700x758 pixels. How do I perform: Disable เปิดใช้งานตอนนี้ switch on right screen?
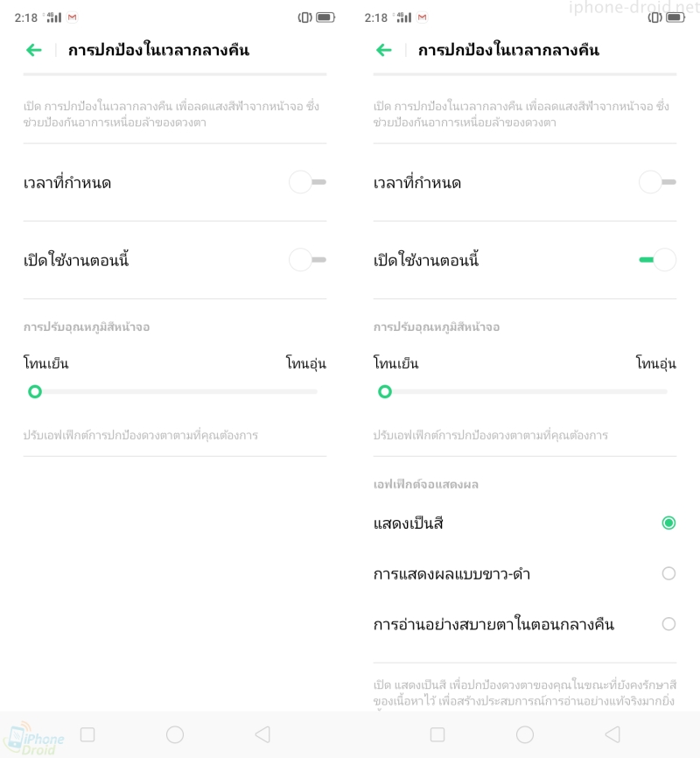[657, 260]
